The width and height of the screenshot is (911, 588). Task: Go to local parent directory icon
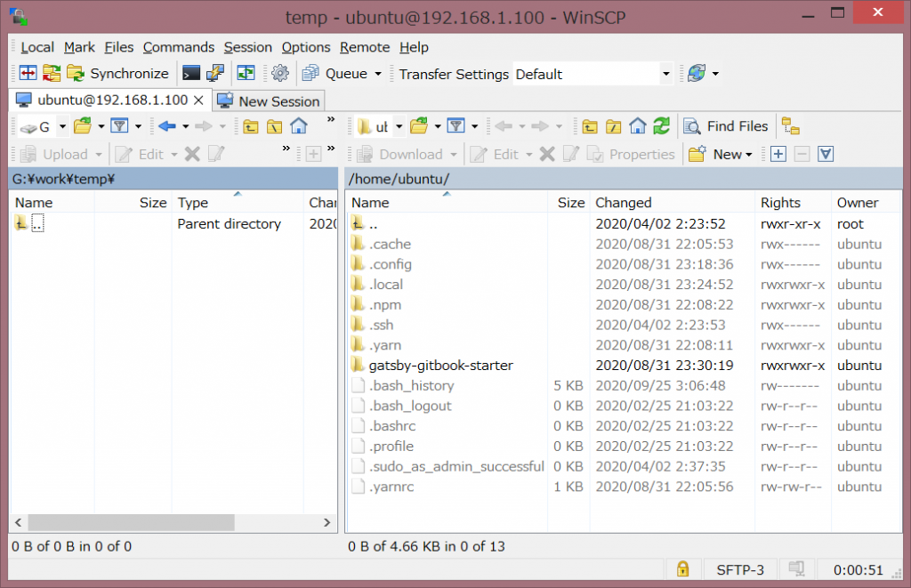pos(251,126)
